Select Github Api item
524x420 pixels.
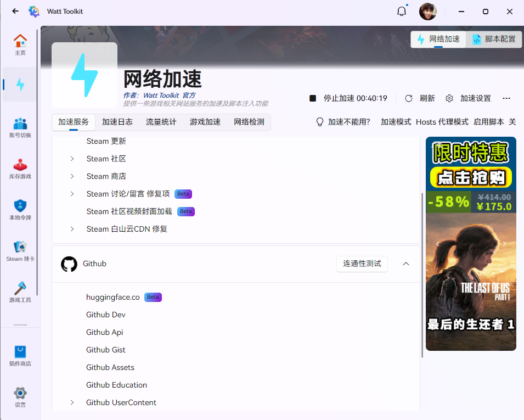[x=105, y=332]
